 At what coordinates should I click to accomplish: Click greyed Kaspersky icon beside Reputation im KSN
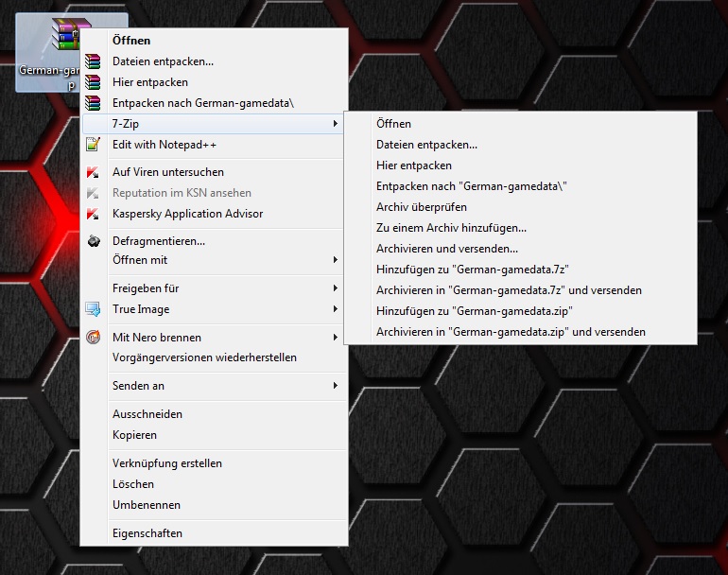[x=93, y=193]
